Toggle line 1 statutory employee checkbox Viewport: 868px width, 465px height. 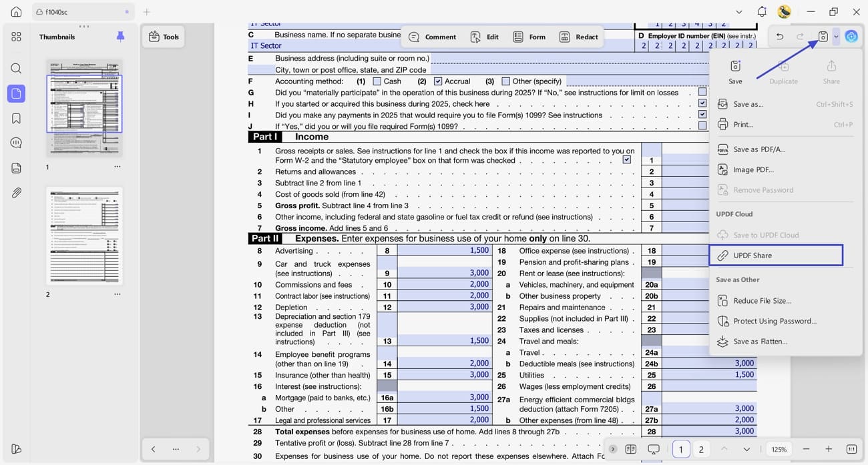point(627,160)
